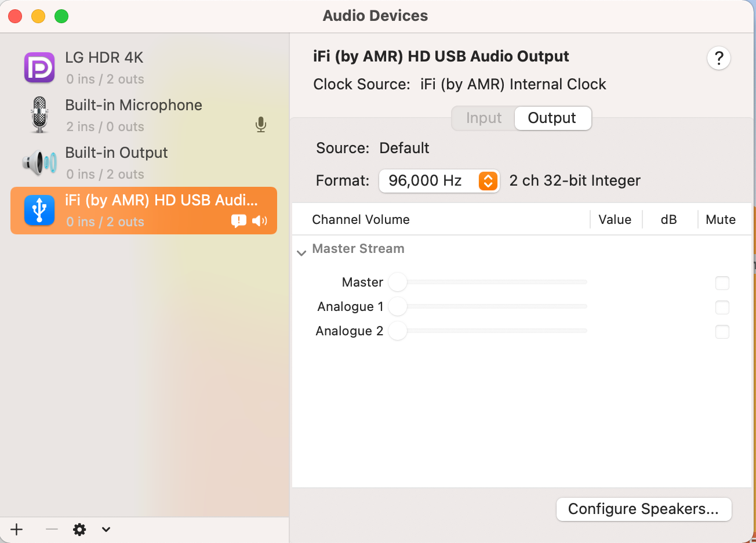Click the Built-in Microphone device icon

39,115
